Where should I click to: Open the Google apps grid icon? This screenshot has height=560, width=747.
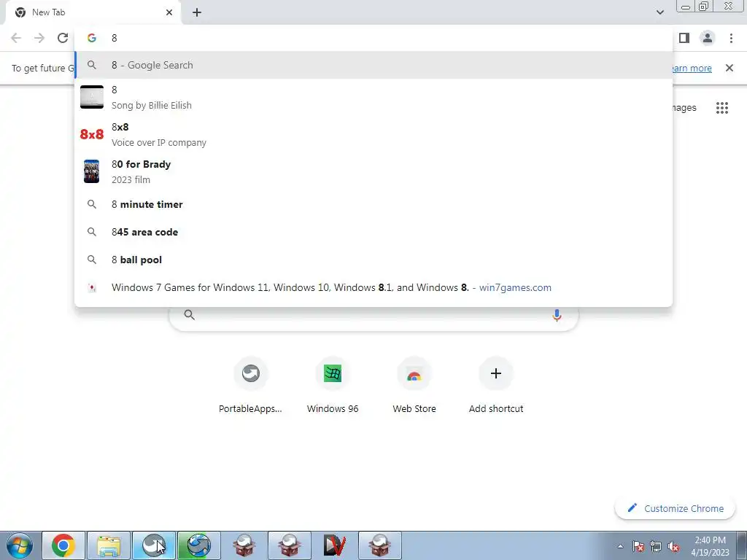(x=721, y=108)
